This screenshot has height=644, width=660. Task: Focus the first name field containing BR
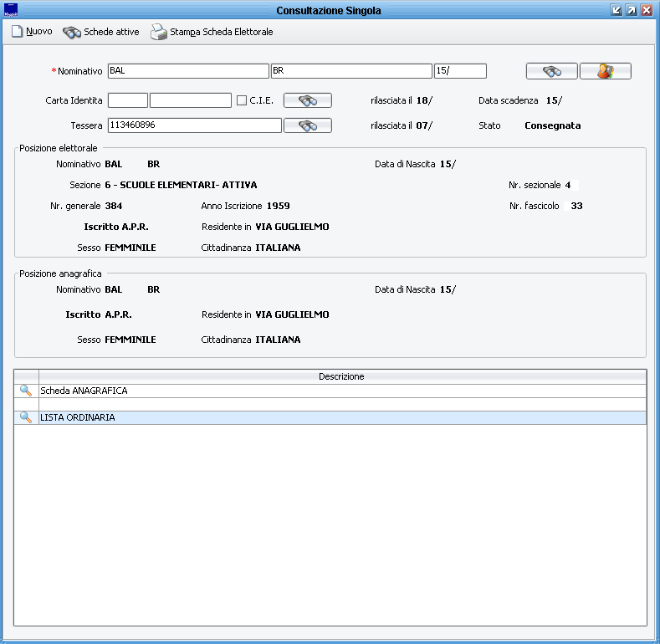click(x=350, y=71)
